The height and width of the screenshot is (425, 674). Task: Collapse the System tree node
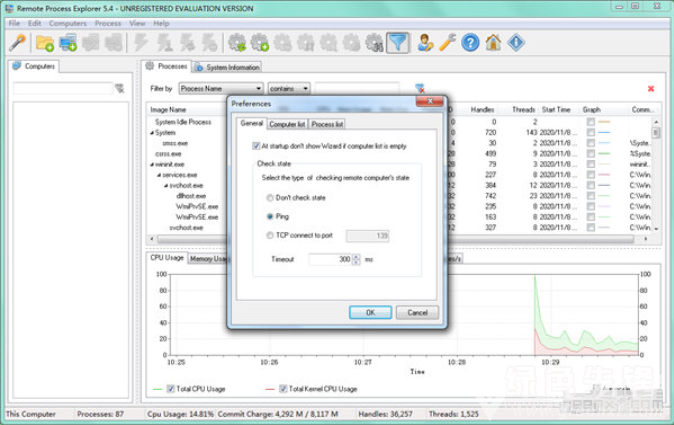152,133
